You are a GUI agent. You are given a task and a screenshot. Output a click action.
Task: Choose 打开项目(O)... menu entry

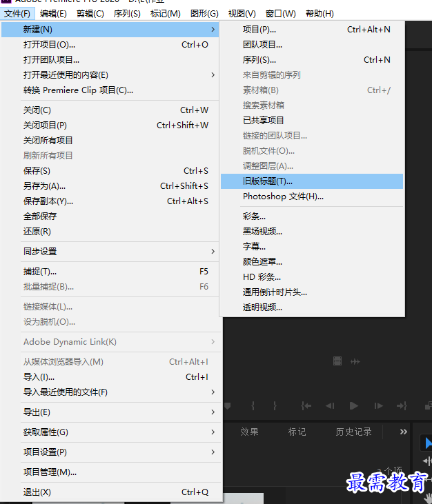pos(110,45)
